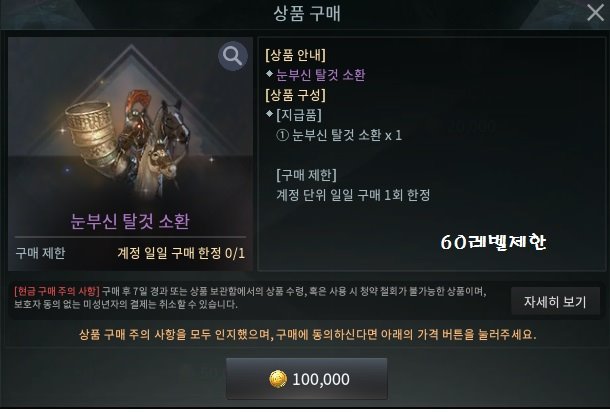This screenshot has width=610, height=412.
Task: Buy the item with 100,000 price button
Action: (307, 379)
